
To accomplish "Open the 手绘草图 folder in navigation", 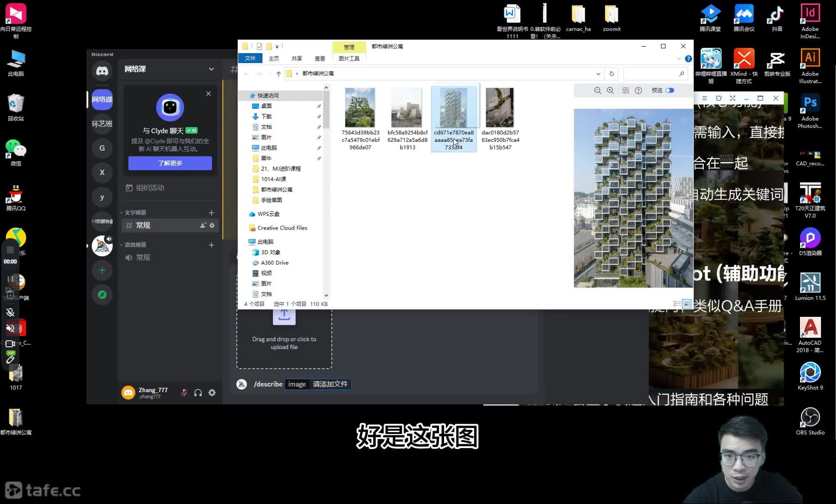I will [271, 200].
